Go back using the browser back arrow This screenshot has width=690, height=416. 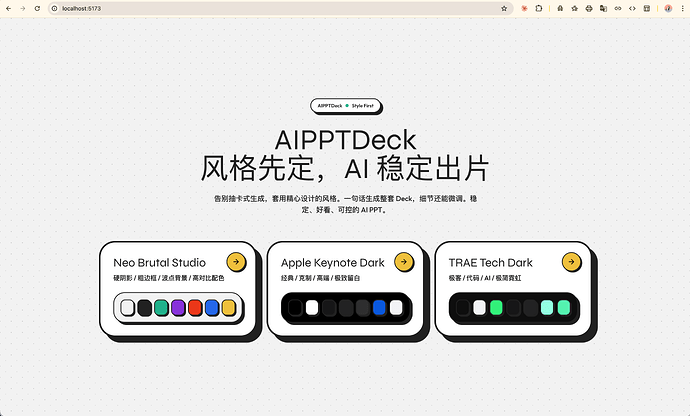tap(8, 8)
